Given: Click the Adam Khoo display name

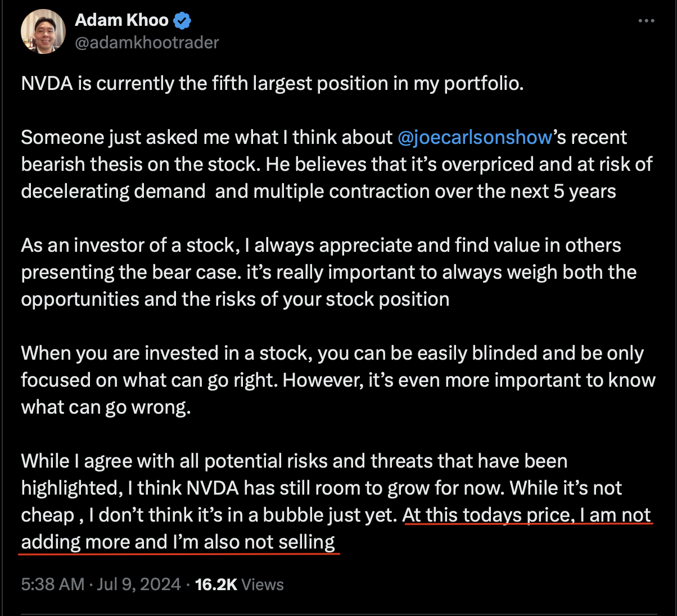Looking at the screenshot, I should point(121,20).
